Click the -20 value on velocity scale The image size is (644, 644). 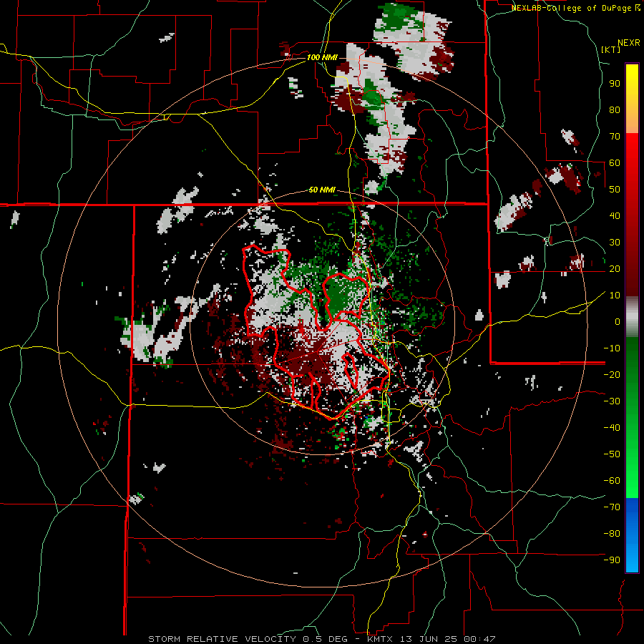[x=612, y=375]
